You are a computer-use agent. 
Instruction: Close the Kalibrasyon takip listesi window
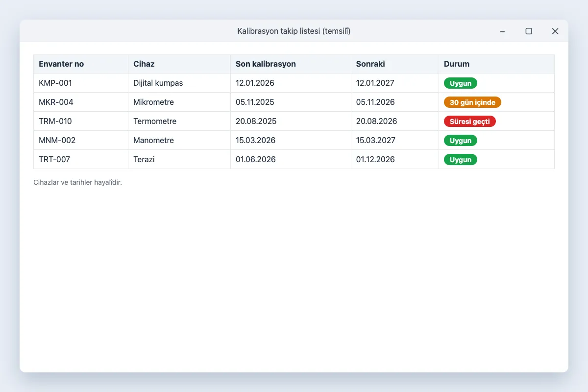coord(555,31)
